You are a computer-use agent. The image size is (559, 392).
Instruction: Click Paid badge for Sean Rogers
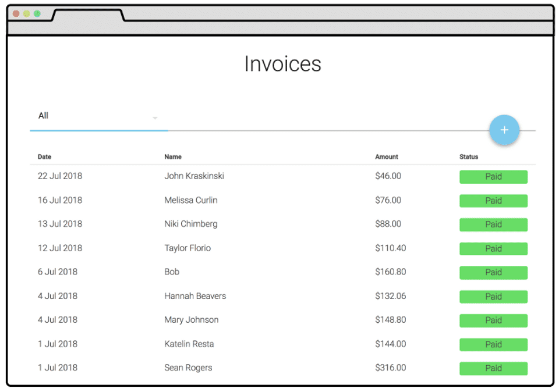pos(493,369)
